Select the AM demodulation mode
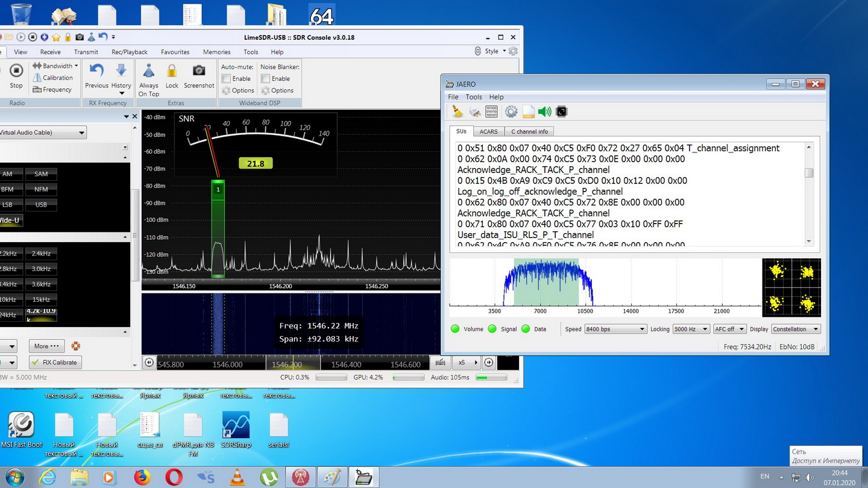868x488 pixels. tap(8, 174)
